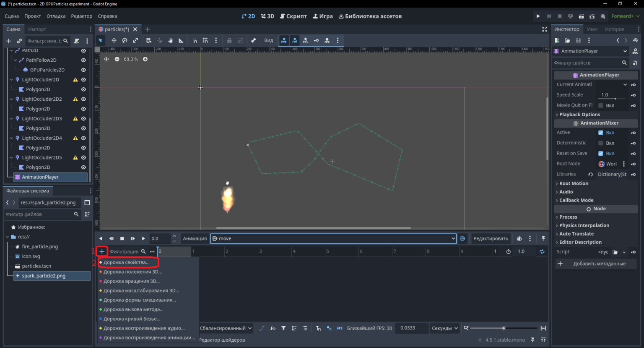Viewport: 644px width, 348px height.
Task: Enable the Deterministic checkbox
Action: (601, 143)
